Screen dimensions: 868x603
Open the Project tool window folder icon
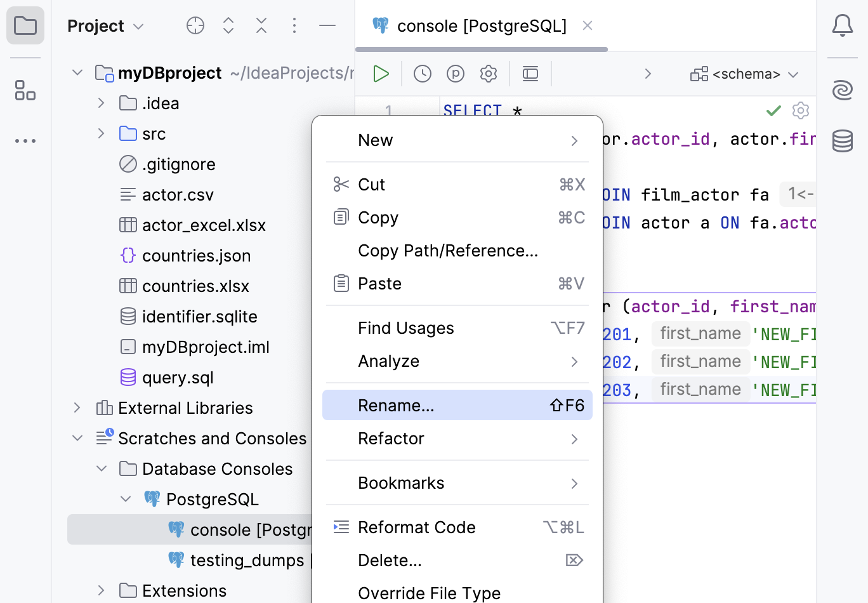pyautogui.click(x=25, y=25)
